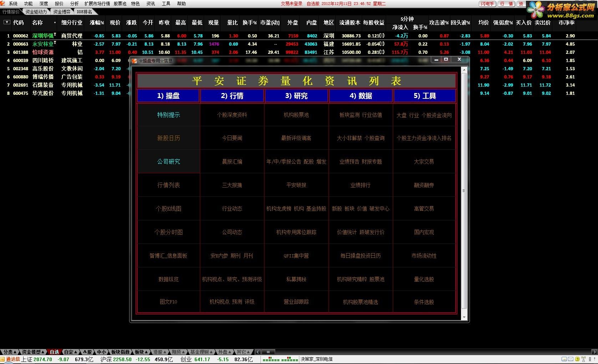598x364 pixels.
Task: Open 个股深度资料 entry
Action: tap(232, 115)
